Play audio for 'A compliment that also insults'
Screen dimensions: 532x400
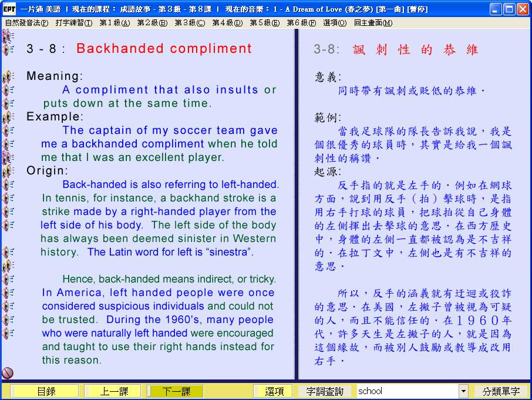coord(8,90)
